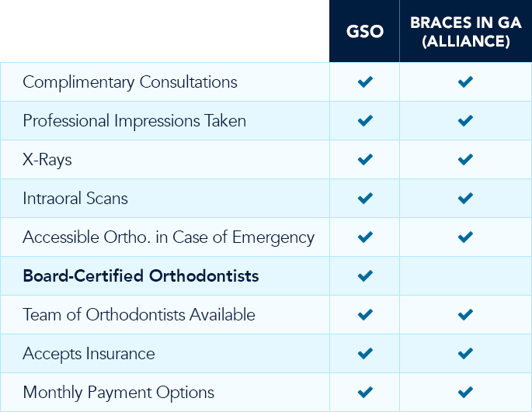Click Alliance checkmark in X-Rays row

tap(465, 159)
